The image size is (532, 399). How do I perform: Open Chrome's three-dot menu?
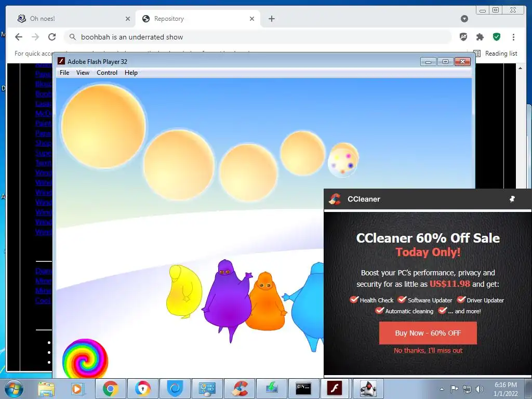pos(513,37)
